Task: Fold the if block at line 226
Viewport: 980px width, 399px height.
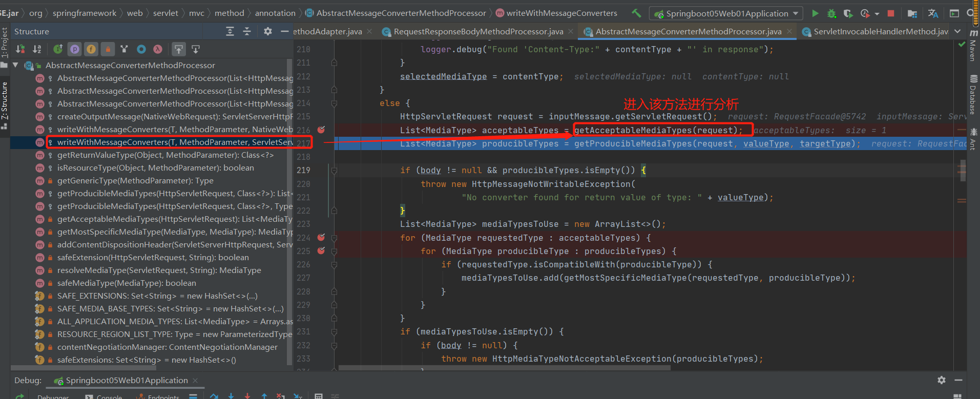Action: [334, 264]
